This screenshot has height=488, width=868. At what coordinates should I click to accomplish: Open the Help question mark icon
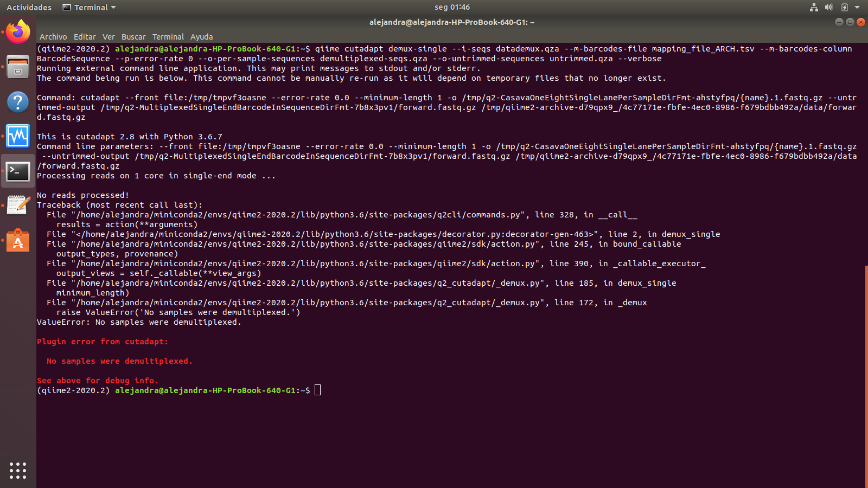pyautogui.click(x=18, y=102)
